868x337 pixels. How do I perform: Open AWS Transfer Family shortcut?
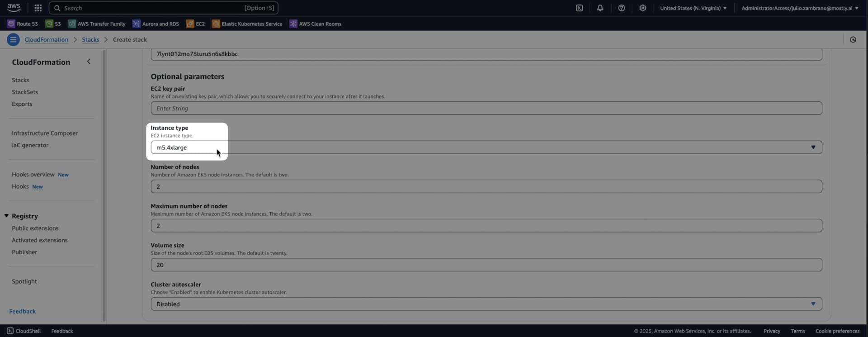pyautogui.click(x=97, y=24)
